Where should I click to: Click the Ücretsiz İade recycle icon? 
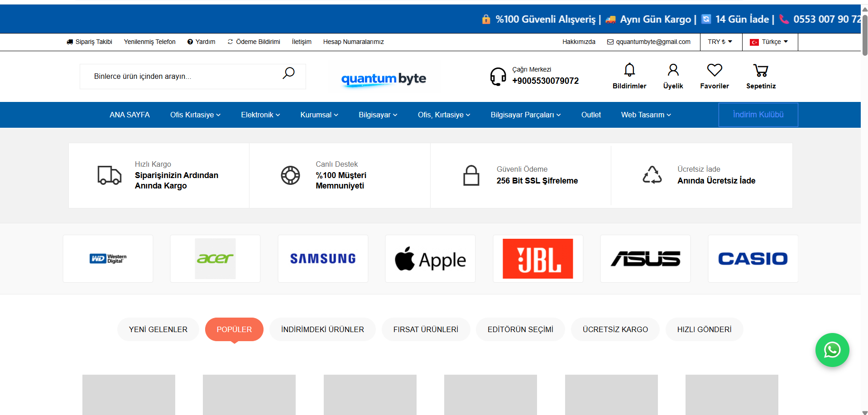tap(652, 175)
